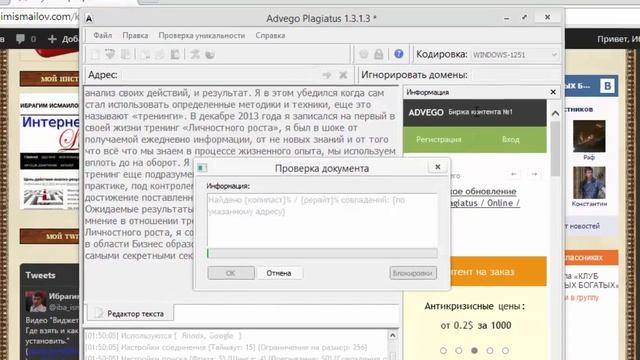Click the Регистрация link in Advego panel
This screenshot has width=640, height=360.
pyautogui.click(x=438, y=140)
